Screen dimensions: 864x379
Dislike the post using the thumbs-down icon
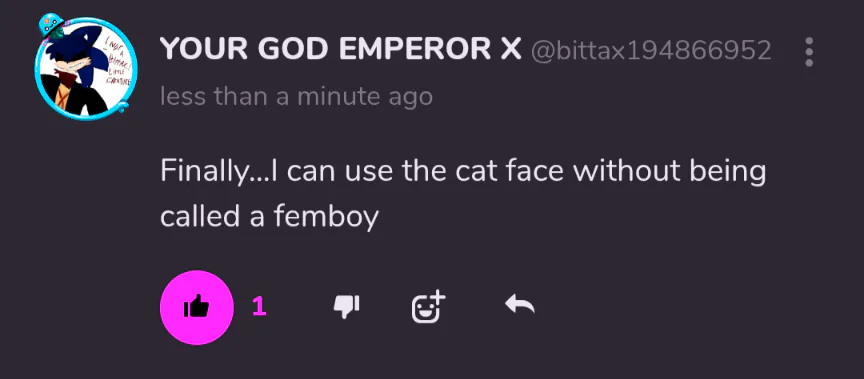(x=347, y=306)
